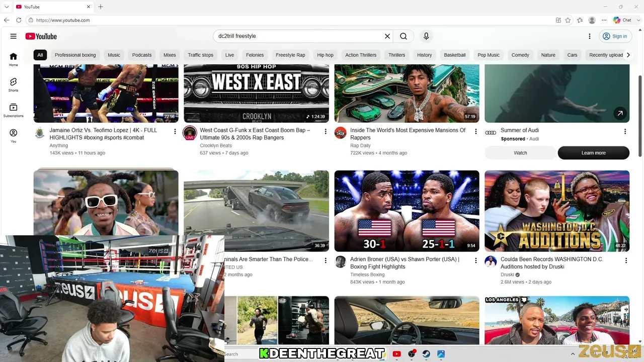Viewport: 644px width, 362px height.
Task: Open Coulda Been Records WASHINGTON D.C. title
Action: tap(552, 263)
